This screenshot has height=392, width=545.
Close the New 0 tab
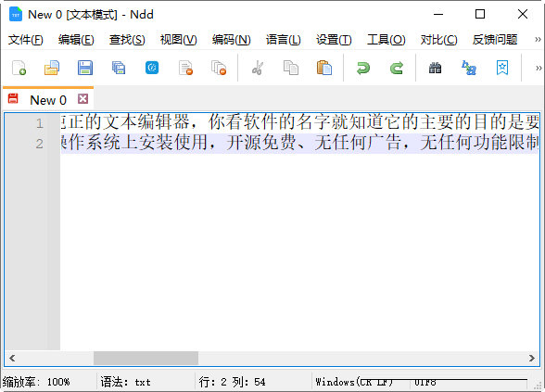pyautogui.click(x=82, y=99)
